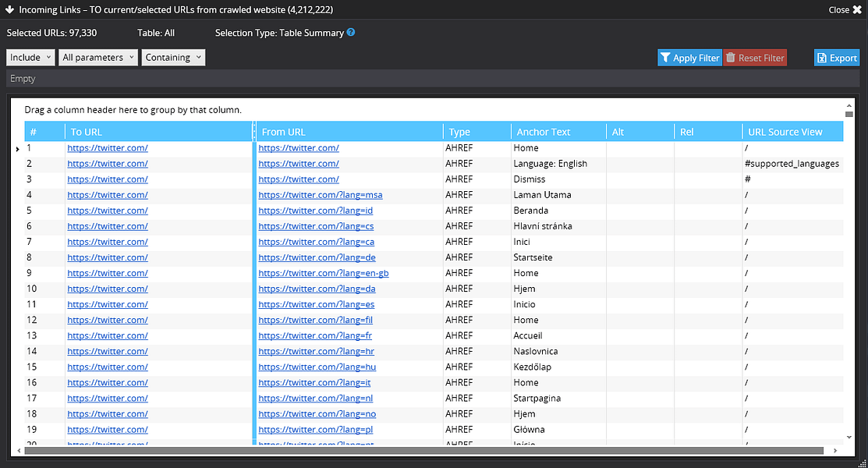
Task: Open the ?lang=hr From URL link
Action: click(317, 351)
